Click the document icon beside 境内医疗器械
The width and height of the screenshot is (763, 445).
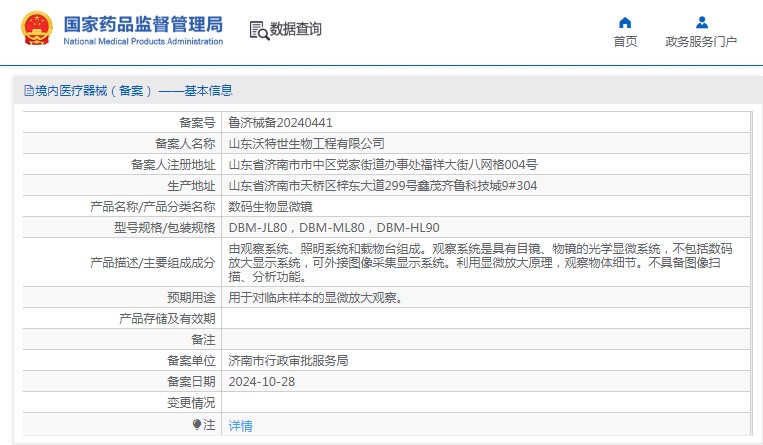pyautogui.click(x=27, y=90)
